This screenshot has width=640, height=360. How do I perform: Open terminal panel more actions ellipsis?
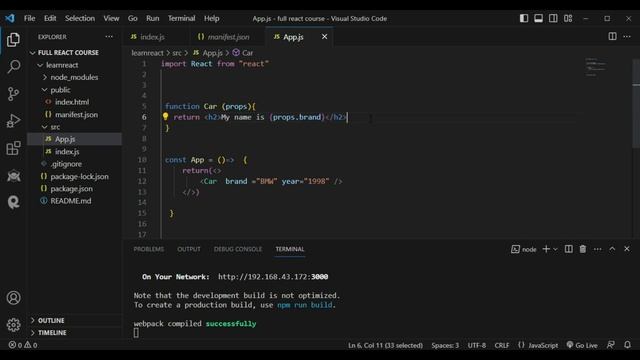tap(598, 249)
